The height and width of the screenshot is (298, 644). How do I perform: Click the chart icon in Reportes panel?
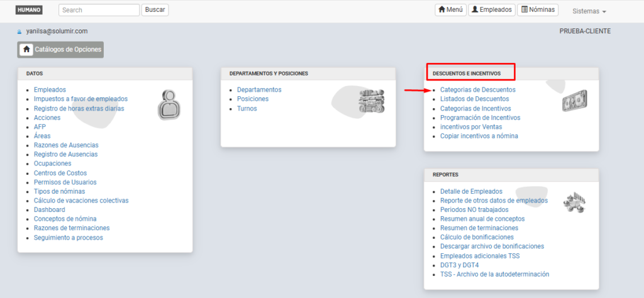574,202
